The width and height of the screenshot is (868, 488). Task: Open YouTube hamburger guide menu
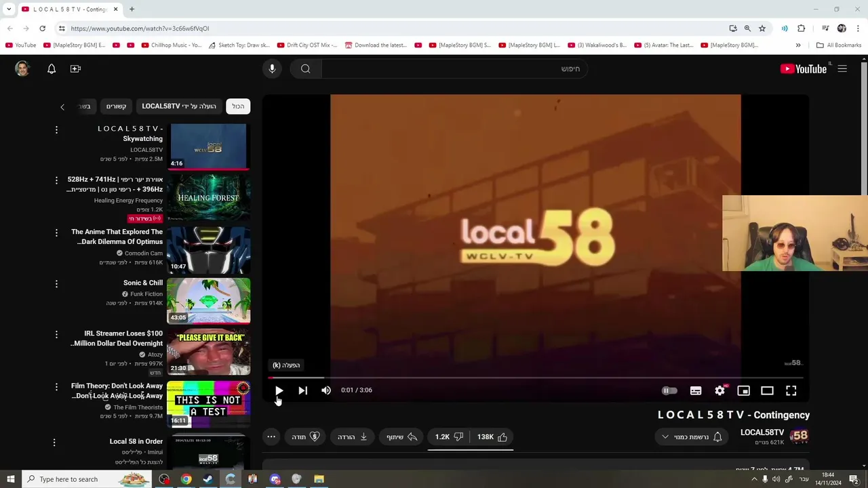pyautogui.click(x=842, y=68)
